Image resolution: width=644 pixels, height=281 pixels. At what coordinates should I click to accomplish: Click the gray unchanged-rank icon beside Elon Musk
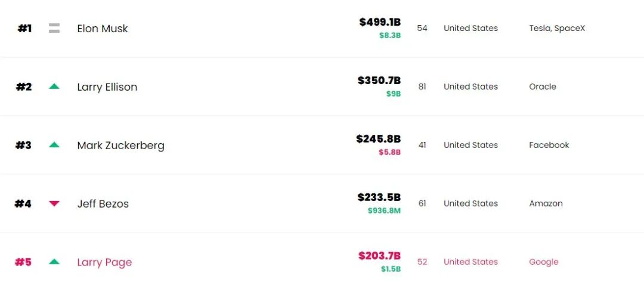click(x=54, y=28)
